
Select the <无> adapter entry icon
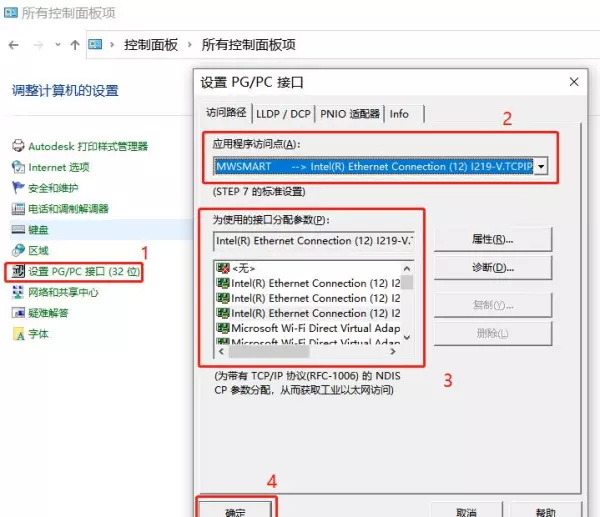[223, 268]
